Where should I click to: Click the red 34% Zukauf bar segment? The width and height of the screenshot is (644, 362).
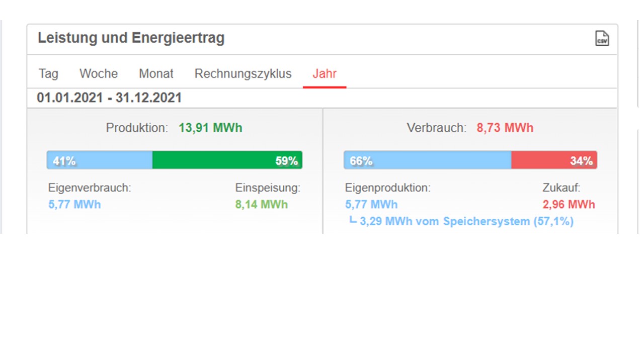coord(554,160)
